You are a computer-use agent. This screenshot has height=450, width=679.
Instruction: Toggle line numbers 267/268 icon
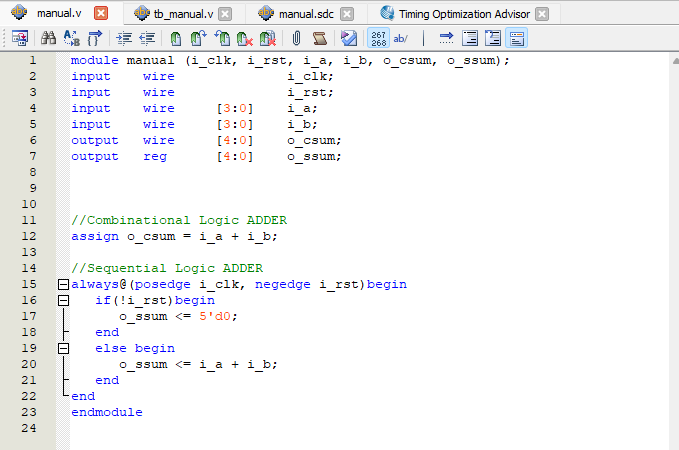click(378, 38)
